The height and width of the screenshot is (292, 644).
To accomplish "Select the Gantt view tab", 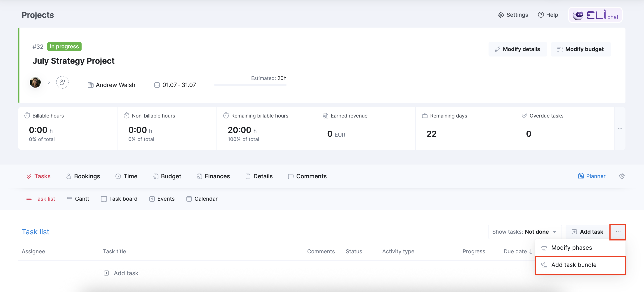I will tap(78, 199).
